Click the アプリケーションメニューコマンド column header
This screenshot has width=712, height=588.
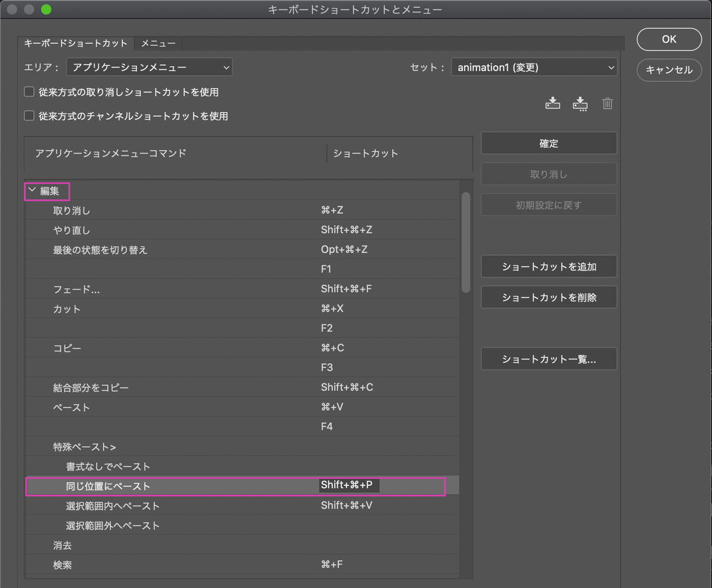(x=110, y=153)
